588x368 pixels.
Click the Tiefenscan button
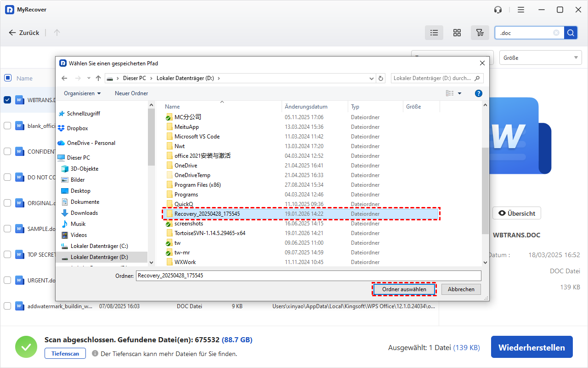(65, 354)
